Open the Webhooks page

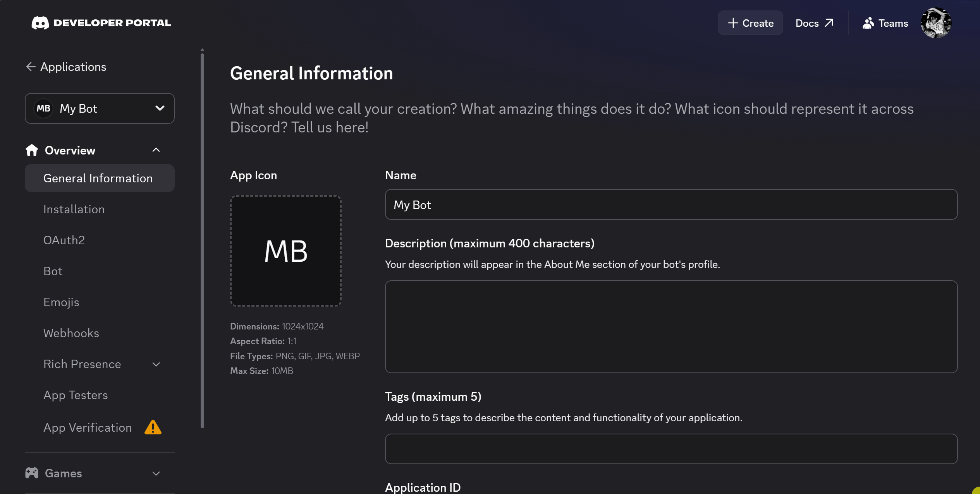click(x=71, y=333)
